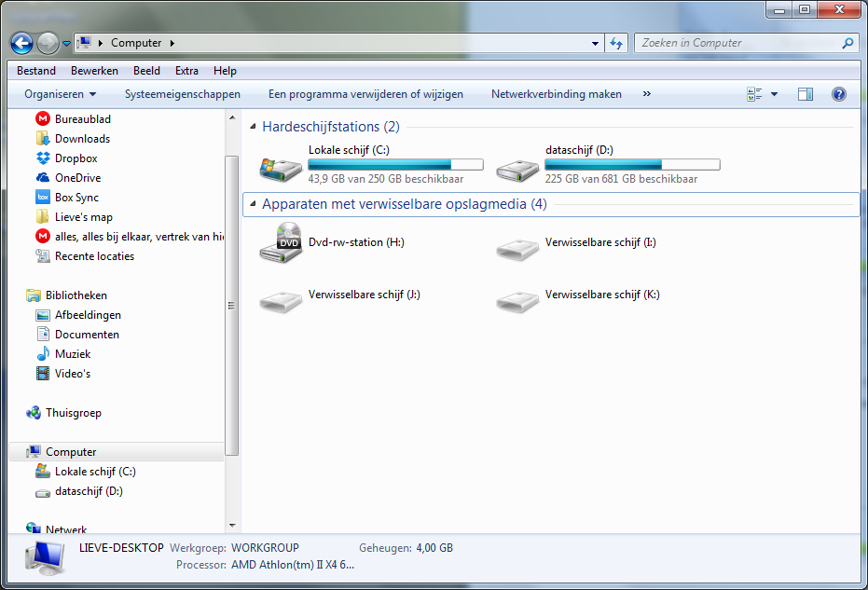
Task: Select Verwisselbare schijf (I:) icon
Action: click(517, 250)
